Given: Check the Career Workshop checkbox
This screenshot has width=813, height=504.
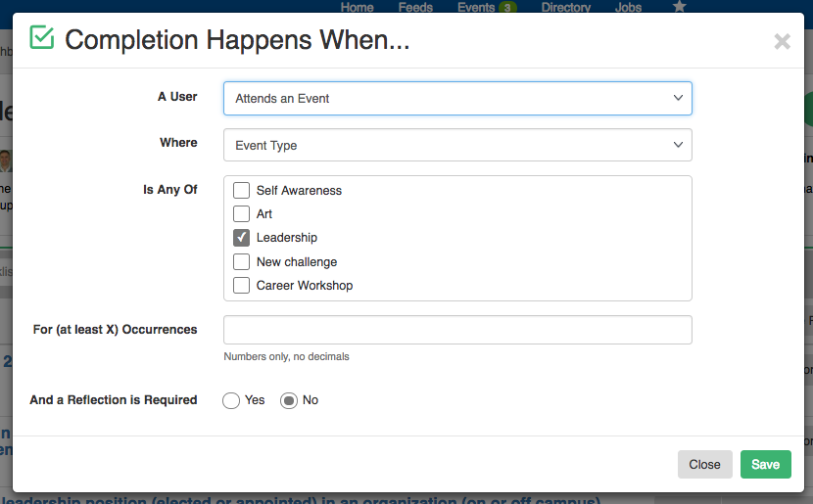Looking at the screenshot, I should tap(241, 285).
